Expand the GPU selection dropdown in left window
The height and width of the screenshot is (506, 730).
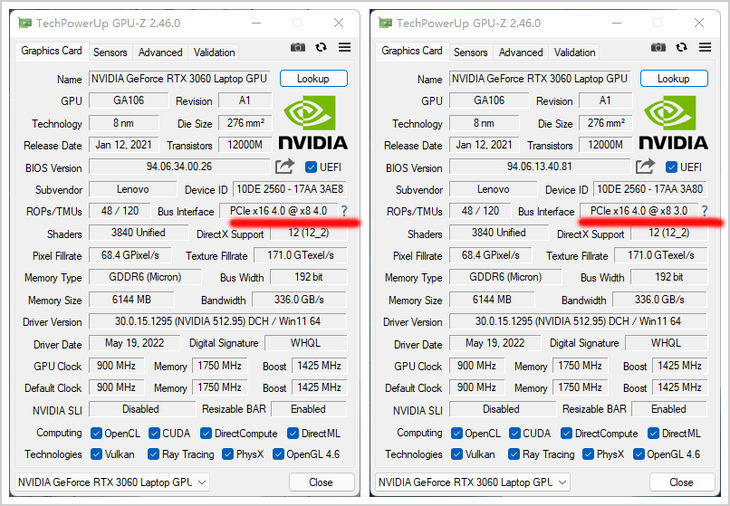pyautogui.click(x=111, y=482)
